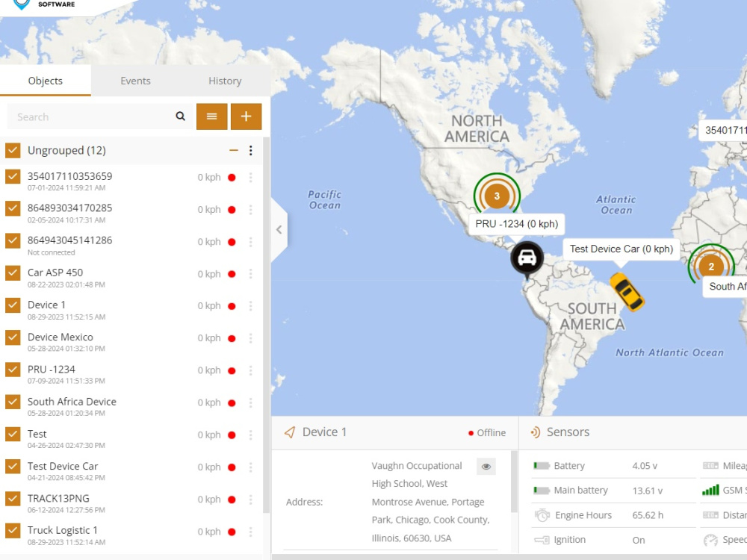Viewport: 747px width, 560px height.
Task: Select Car ASP 450 in objects list
Action: click(x=55, y=273)
